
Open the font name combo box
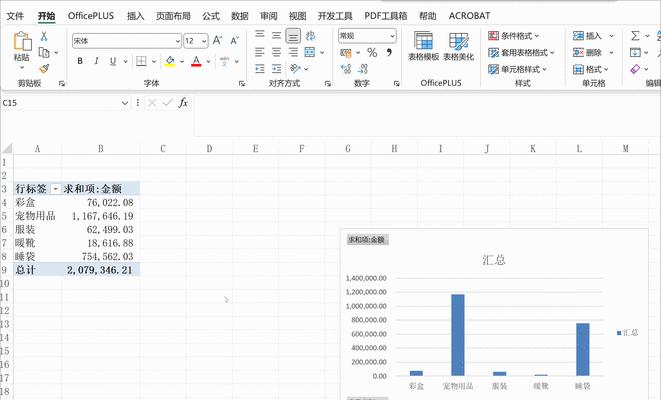(x=127, y=41)
